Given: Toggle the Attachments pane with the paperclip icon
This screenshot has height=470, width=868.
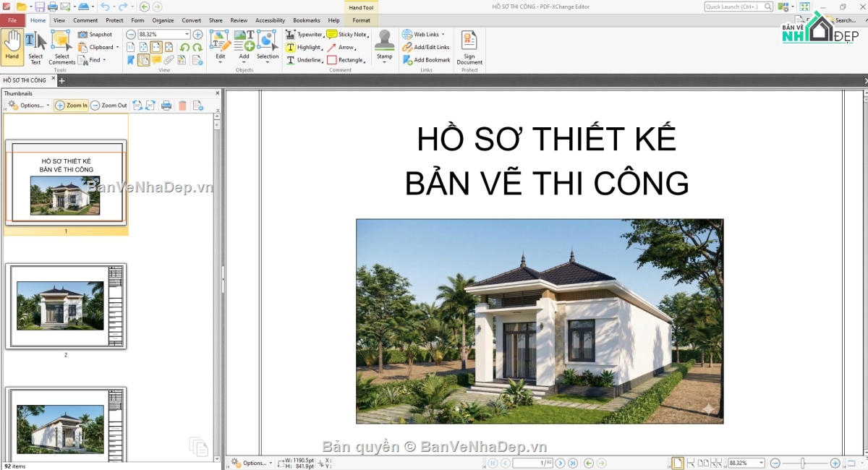Looking at the screenshot, I should point(169,60).
